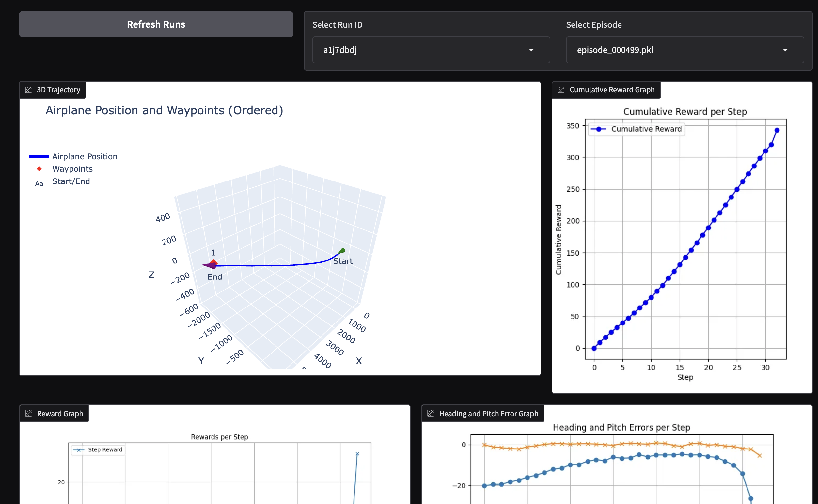Click the Heading and Pitch Error Graph chart icon
818x504 pixels.
tap(431, 413)
